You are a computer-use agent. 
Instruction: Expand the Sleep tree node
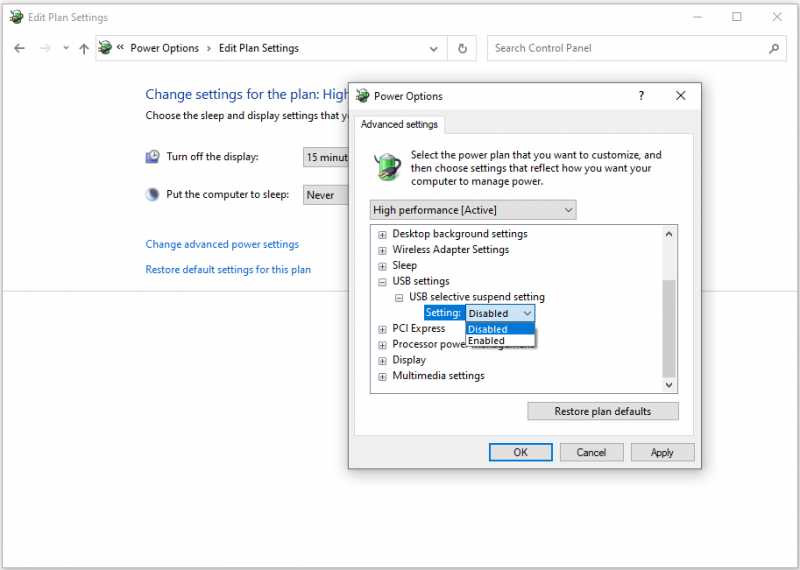pos(382,266)
